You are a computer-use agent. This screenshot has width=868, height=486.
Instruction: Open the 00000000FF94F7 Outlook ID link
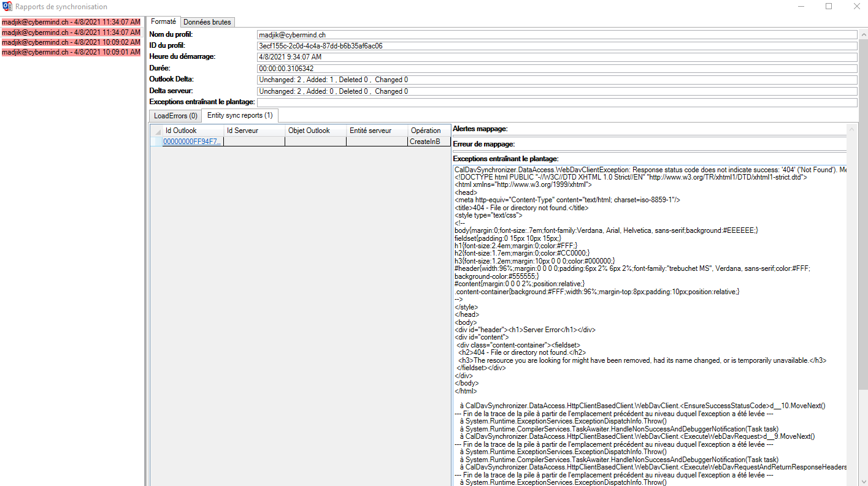tap(192, 142)
